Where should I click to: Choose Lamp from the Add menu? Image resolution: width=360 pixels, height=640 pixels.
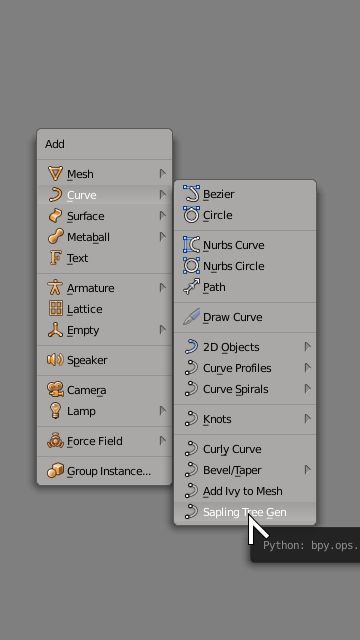pos(104,411)
